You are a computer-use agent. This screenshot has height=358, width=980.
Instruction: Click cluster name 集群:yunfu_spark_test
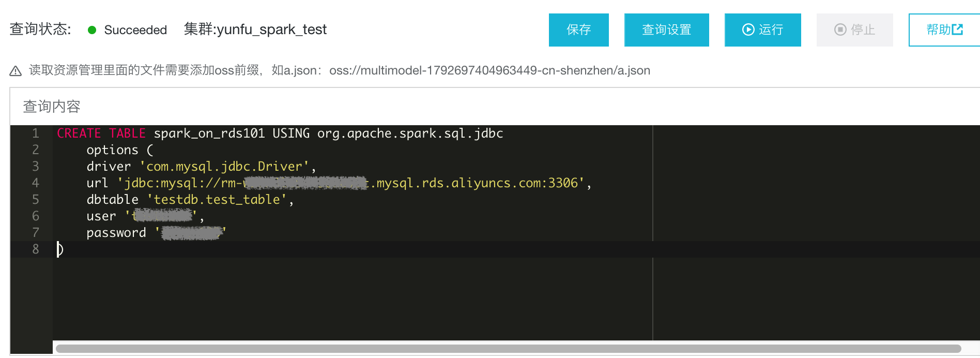255,29
